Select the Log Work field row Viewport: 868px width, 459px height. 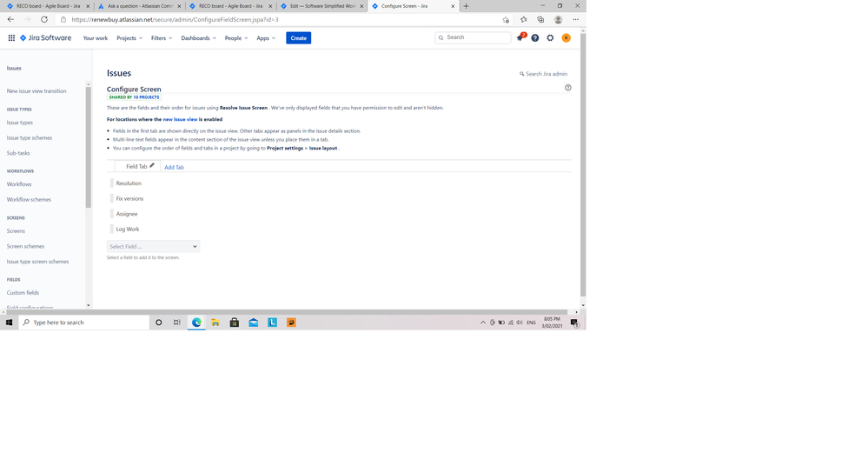tap(128, 229)
